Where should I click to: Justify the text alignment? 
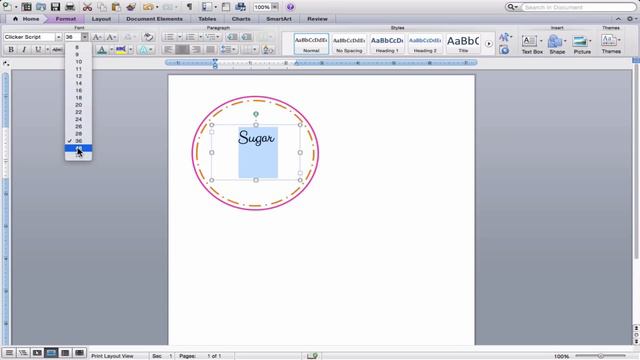(211, 50)
